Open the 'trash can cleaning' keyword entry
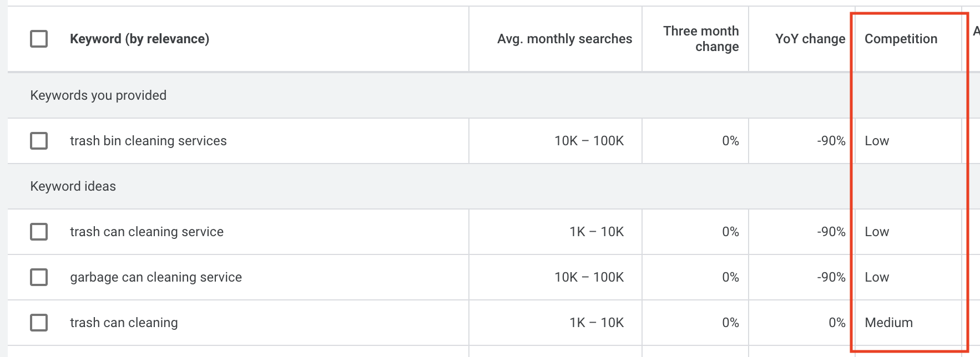Screen dimensions: 980x357 (x=124, y=323)
